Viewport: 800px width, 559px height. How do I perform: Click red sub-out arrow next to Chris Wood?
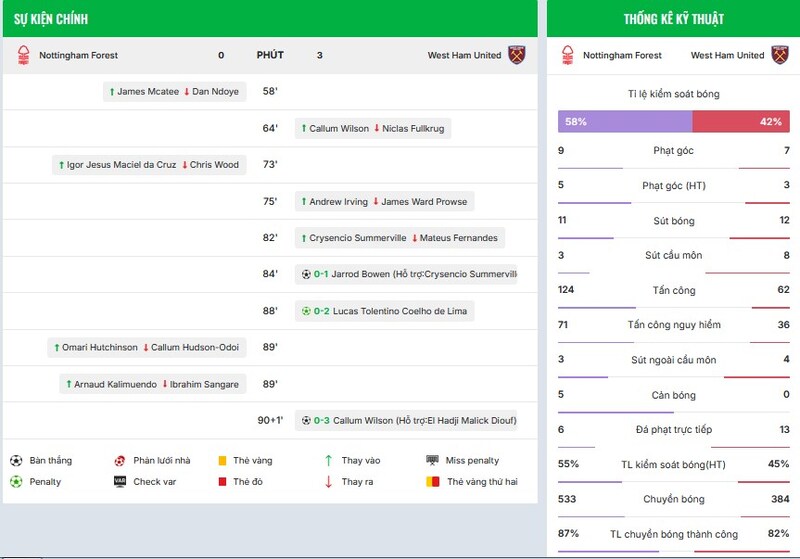pos(185,165)
